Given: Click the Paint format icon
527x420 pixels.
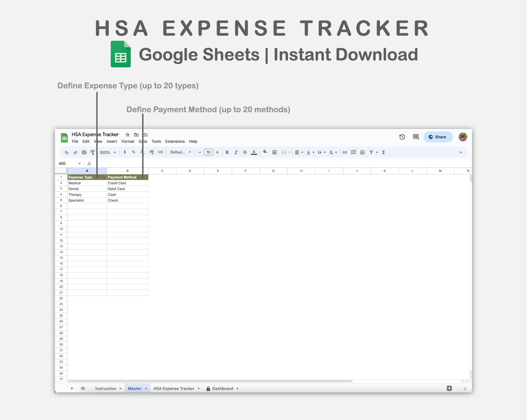Looking at the screenshot, I should coord(93,152).
